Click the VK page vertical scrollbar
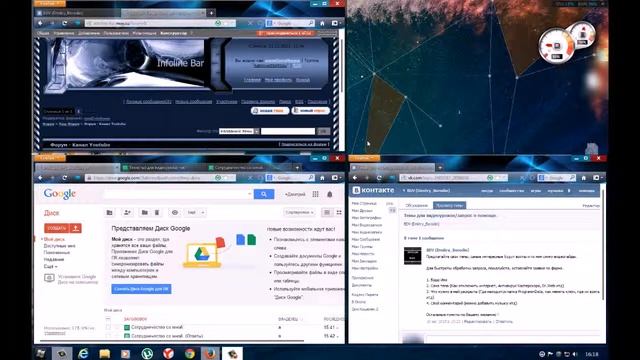The image size is (640, 360). click(603, 245)
